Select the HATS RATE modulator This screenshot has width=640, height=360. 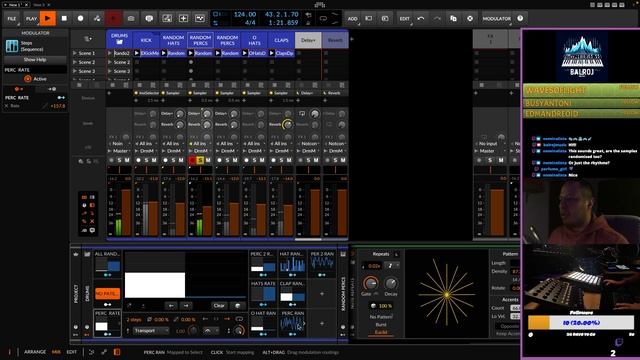click(263, 293)
